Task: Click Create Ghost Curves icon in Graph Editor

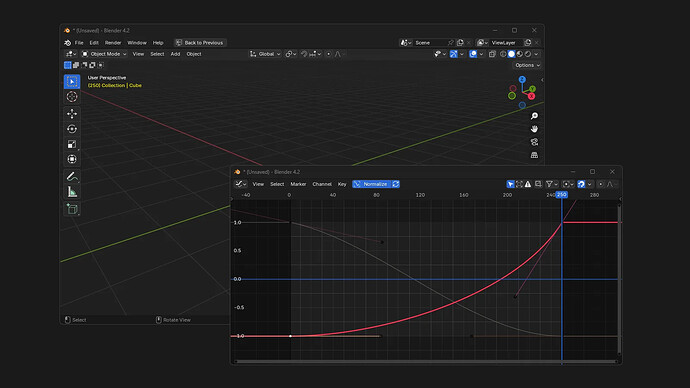Action: tap(538, 184)
